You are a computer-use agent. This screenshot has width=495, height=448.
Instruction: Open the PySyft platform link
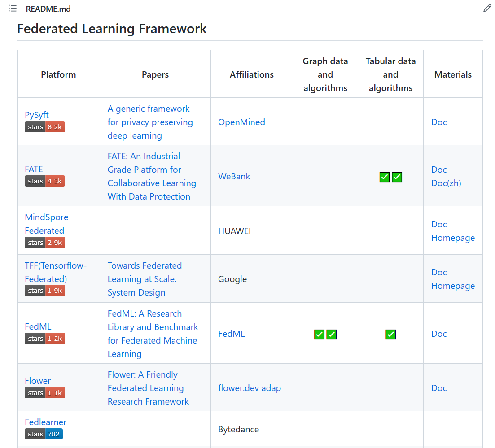tap(37, 115)
